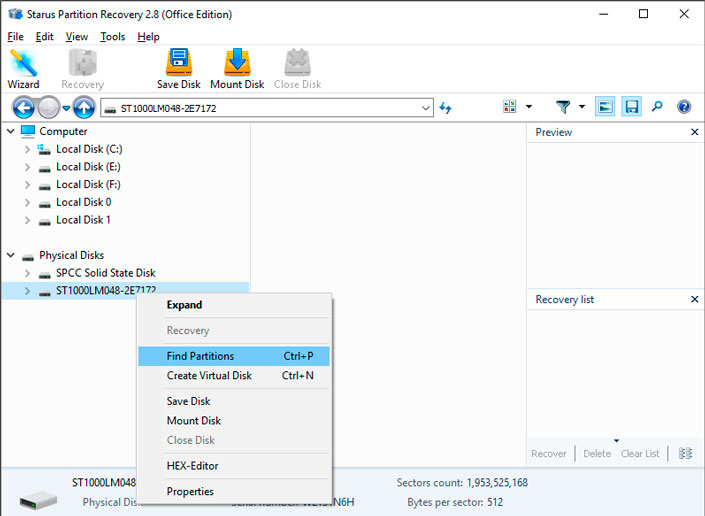Open the view mode dropdown arrow
The width and height of the screenshot is (705, 516).
(529, 107)
